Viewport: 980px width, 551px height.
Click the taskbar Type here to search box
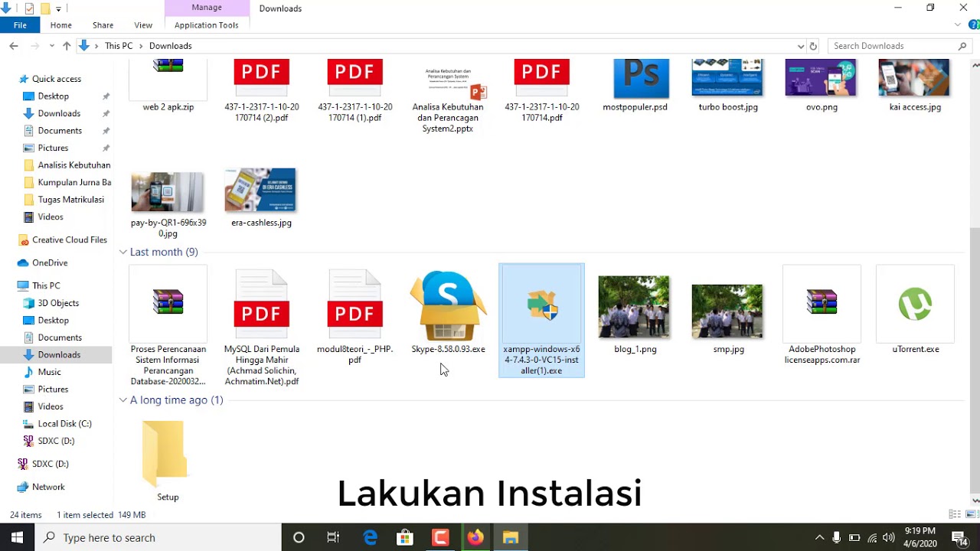(x=158, y=537)
